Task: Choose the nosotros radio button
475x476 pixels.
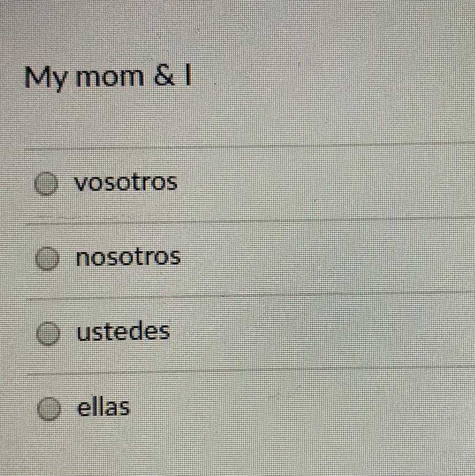Action: tap(47, 258)
